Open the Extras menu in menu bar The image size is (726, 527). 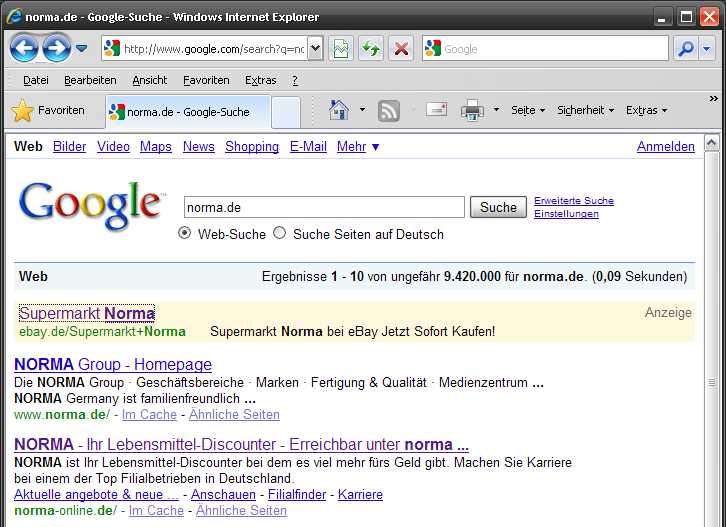coord(261,80)
